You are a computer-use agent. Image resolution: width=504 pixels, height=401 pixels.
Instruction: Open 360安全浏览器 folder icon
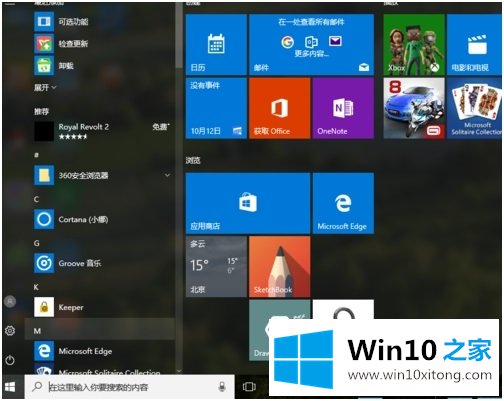coord(44,175)
